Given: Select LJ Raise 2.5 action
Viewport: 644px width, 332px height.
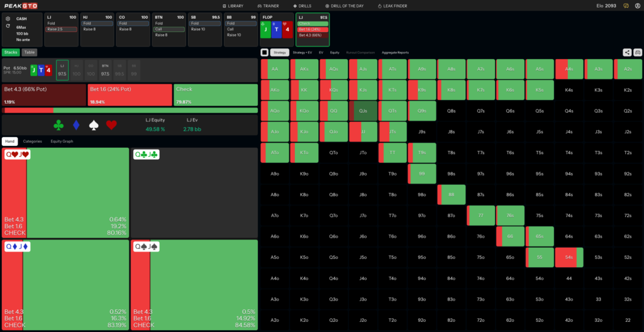Looking at the screenshot, I should tap(61, 29).
